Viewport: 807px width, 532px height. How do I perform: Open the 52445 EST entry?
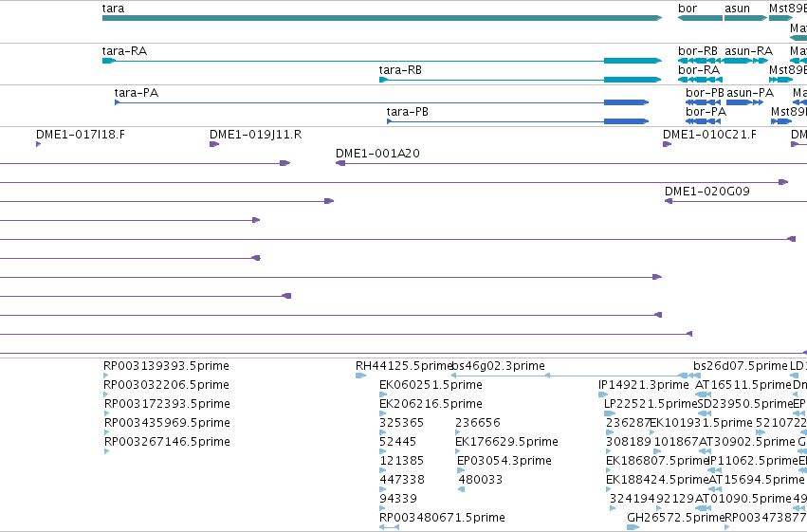[382, 451]
